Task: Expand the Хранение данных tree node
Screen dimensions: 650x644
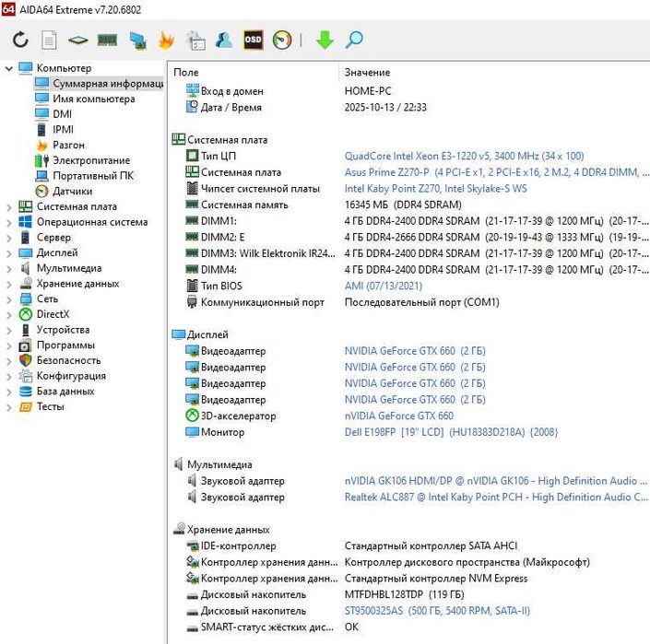Action: 8,284
